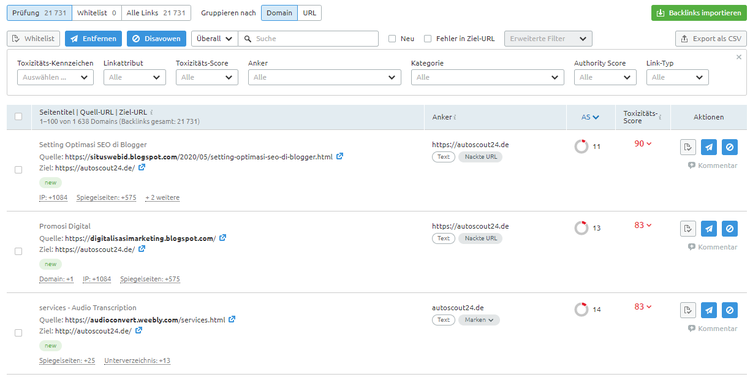The image size is (750, 377).
Task: Click info icon next to Anker column header
Action: pos(454,117)
